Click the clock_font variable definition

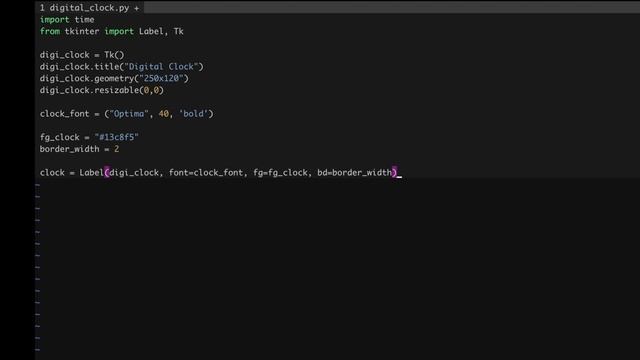coord(64,114)
